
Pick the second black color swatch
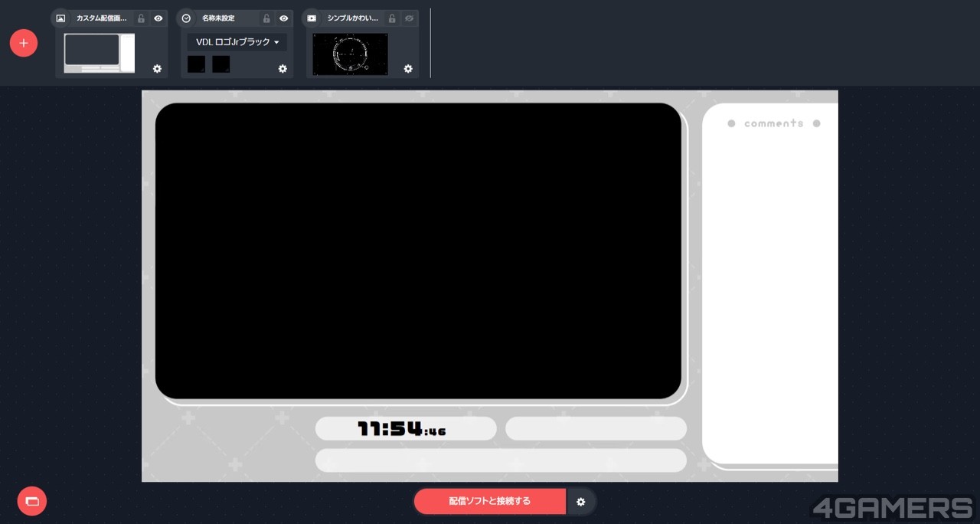click(x=221, y=64)
